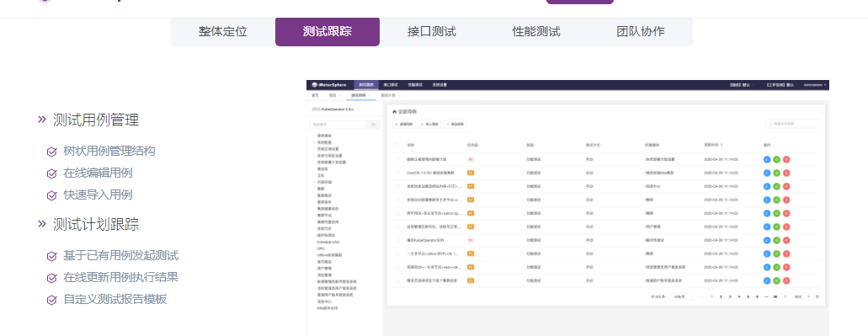The height and width of the screenshot is (336, 868).
Task: Click the previous page arrow in pagination
Action: coord(702,297)
